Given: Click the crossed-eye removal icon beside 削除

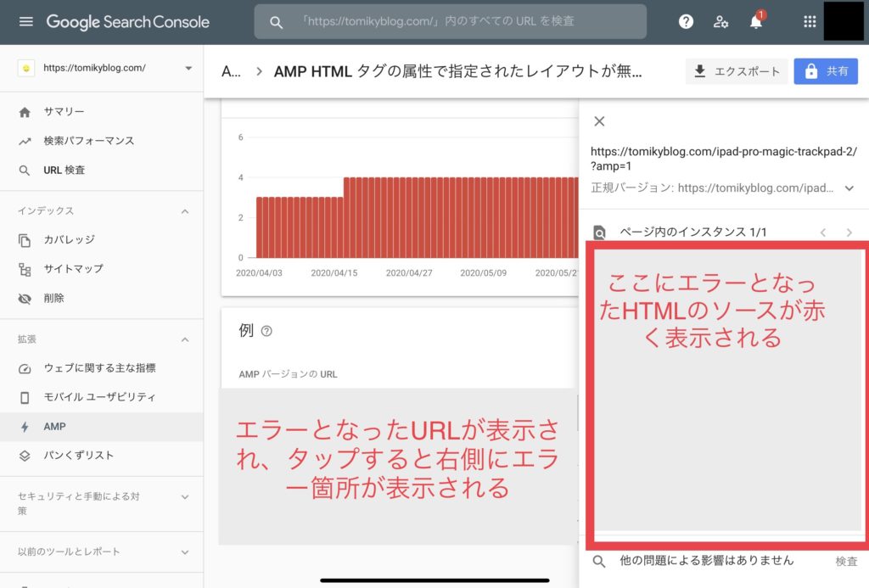Looking at the screenshot, I should [25, 299].
